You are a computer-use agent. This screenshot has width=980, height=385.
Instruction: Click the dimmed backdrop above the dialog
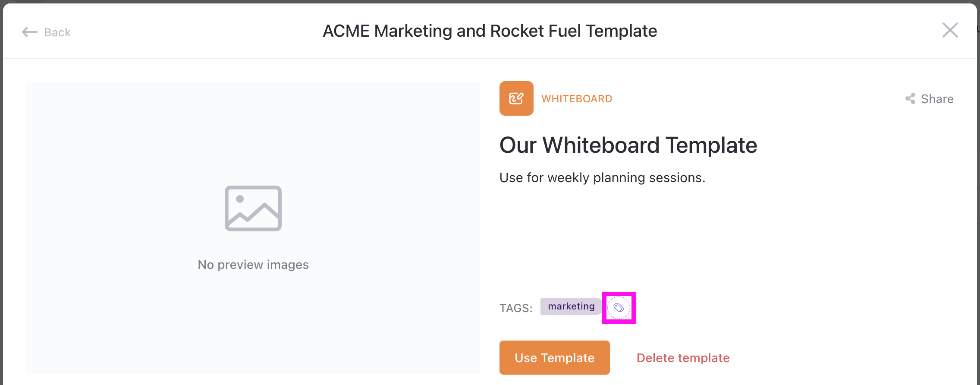coord(490,1)
